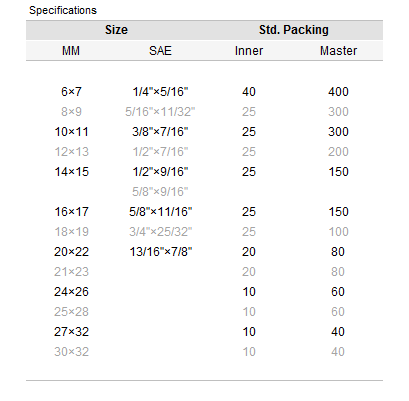Click the 5/8"×9/16" SAE entry
The width and height of the screenshot is (409, 401).
pyautogui.click(x=160, y=192)
